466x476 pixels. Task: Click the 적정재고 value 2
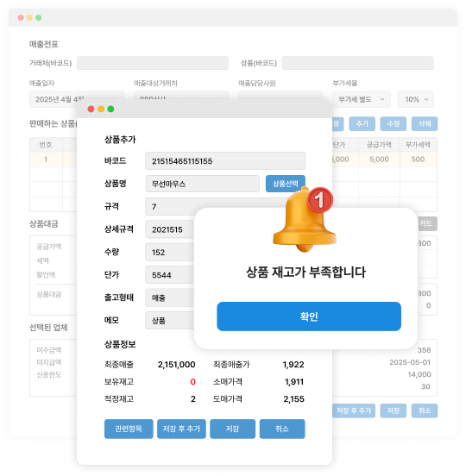coord(193,399)
